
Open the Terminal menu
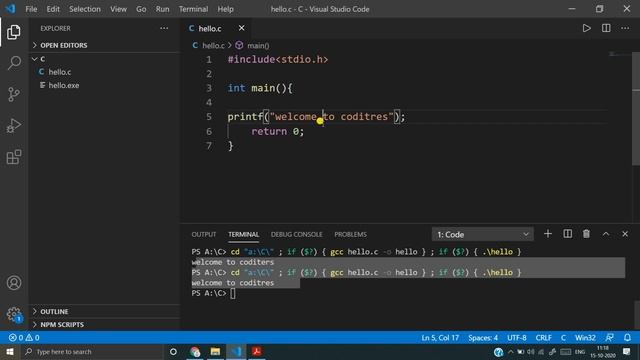coord(193,9)
